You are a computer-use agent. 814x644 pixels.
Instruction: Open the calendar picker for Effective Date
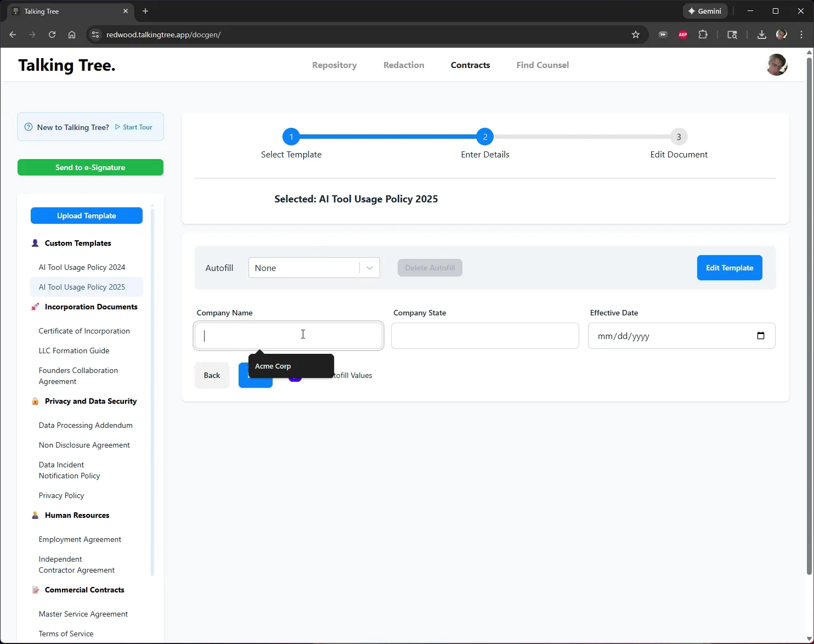tap(761, 336)
